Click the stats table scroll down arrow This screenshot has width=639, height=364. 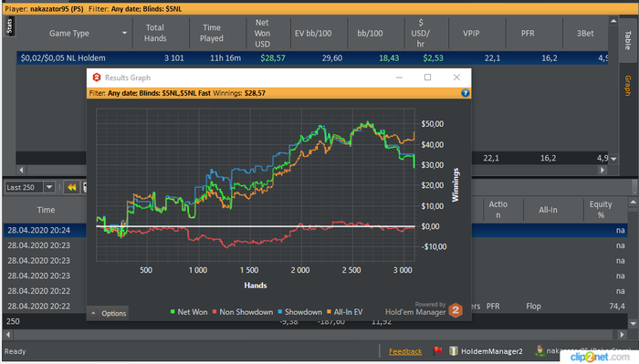coord(613,159)
